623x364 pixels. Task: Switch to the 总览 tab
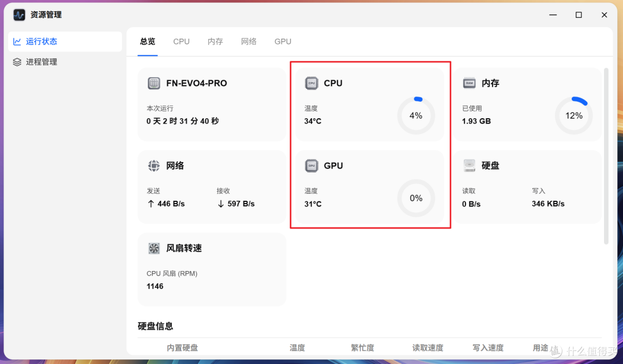[148, 42]
